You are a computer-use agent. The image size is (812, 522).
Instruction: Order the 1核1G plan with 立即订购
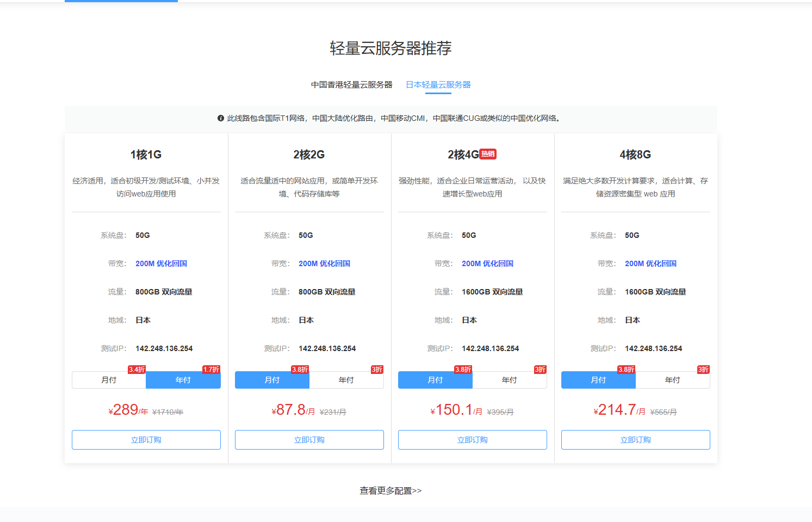[146, 440]
